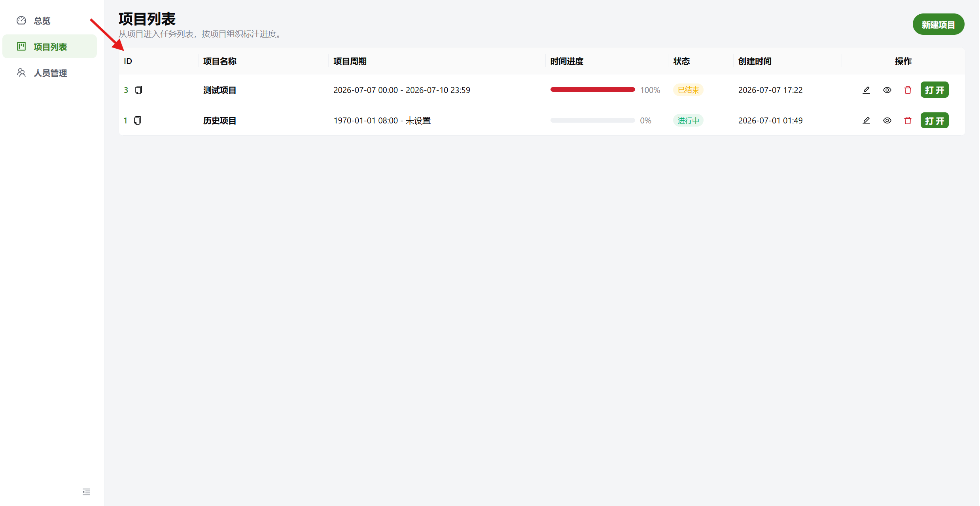Screen dimensions: 980x506
Task: Collapse the sidebar with the fold icon
Action: tap(86, 492)
